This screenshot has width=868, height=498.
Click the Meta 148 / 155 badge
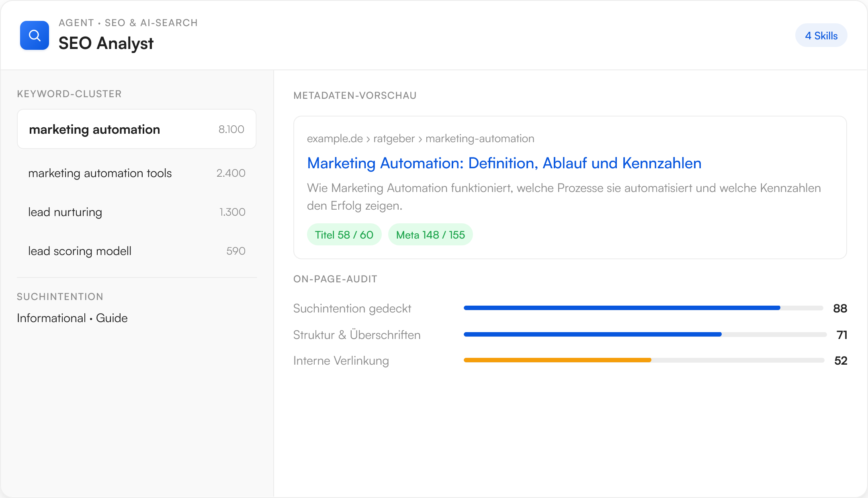[430, 235]
